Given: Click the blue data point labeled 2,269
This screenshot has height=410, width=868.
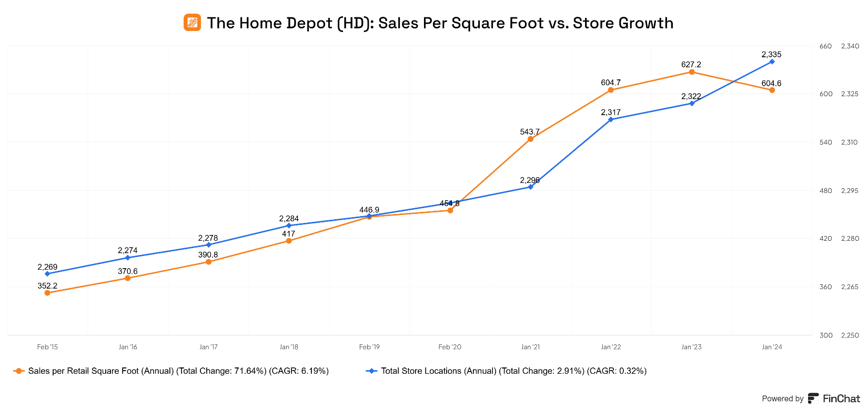Looking at the screenshot, I should click(47, 274).
